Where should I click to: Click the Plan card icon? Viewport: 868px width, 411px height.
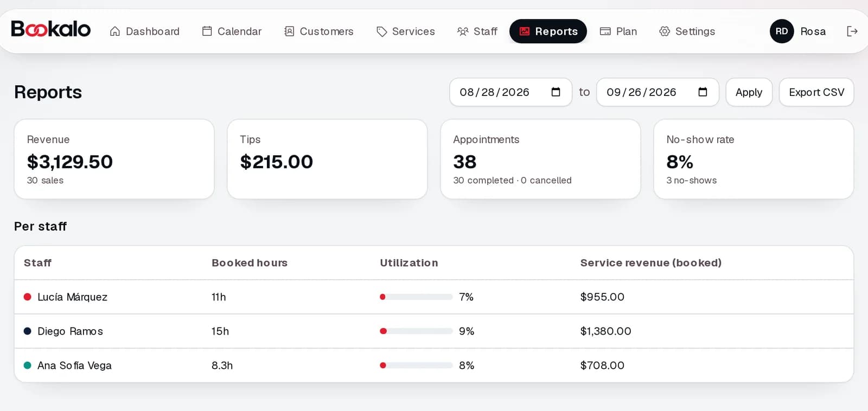click(x=605, y=31)
